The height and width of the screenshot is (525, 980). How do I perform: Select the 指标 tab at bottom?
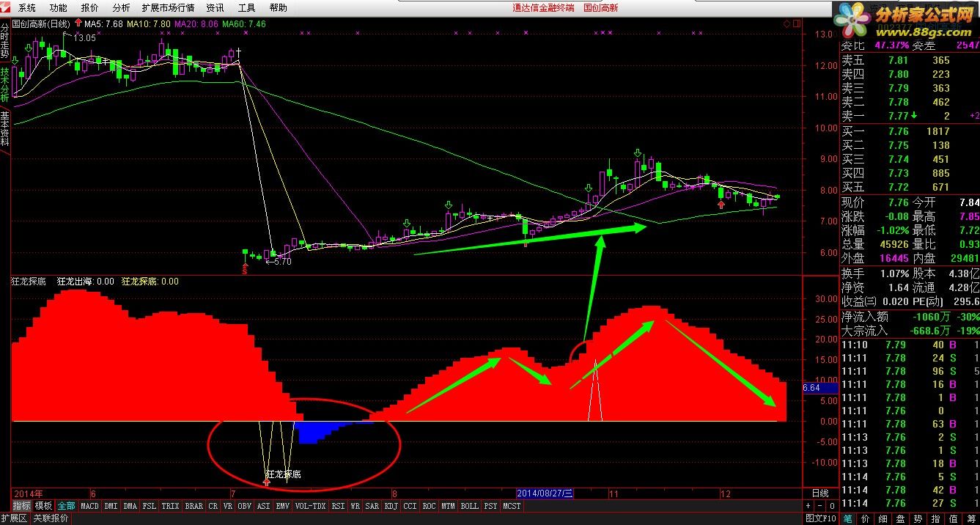[x=22, y=506]
